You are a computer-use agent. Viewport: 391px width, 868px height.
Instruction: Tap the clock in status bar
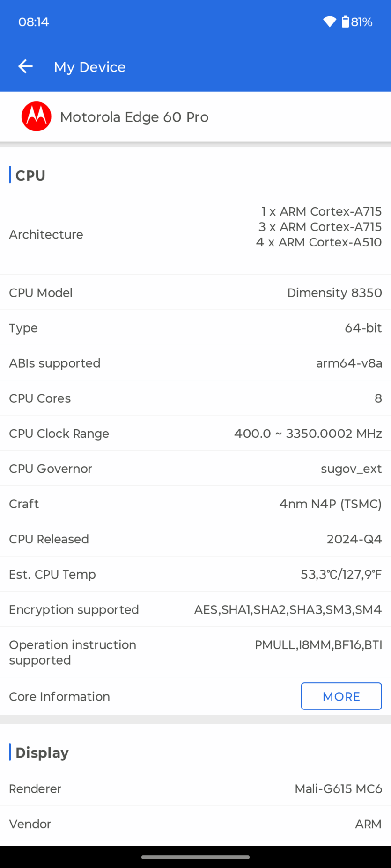click(34, 22)
